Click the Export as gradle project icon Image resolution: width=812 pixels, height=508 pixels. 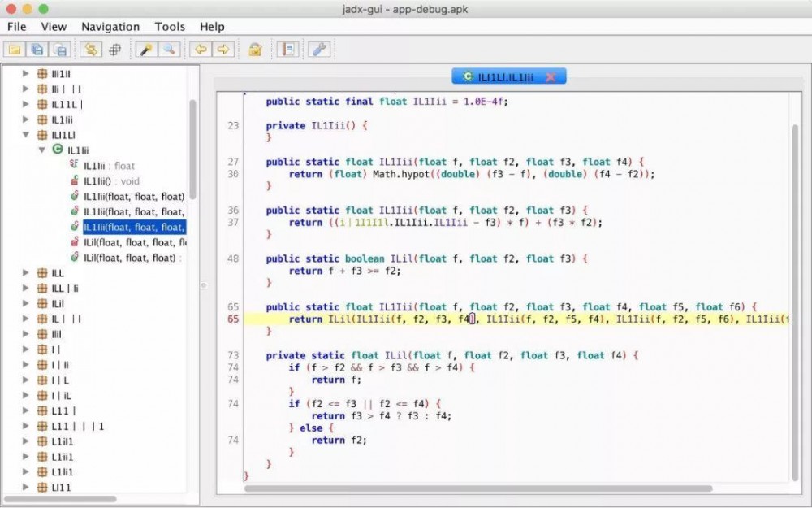pos(60,50)
